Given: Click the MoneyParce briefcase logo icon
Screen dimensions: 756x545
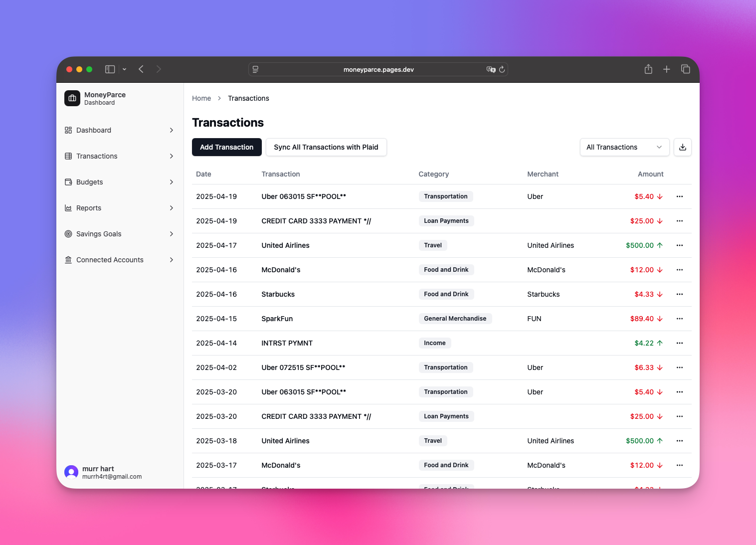Looking at the screenshot, I should tap(72, 98).
